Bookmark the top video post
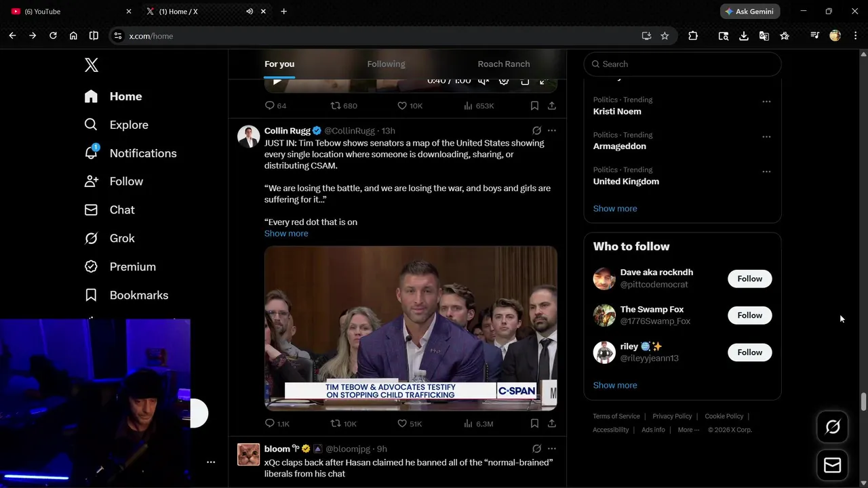The width and height of the screenshot is (868, 488). point(534,106)
